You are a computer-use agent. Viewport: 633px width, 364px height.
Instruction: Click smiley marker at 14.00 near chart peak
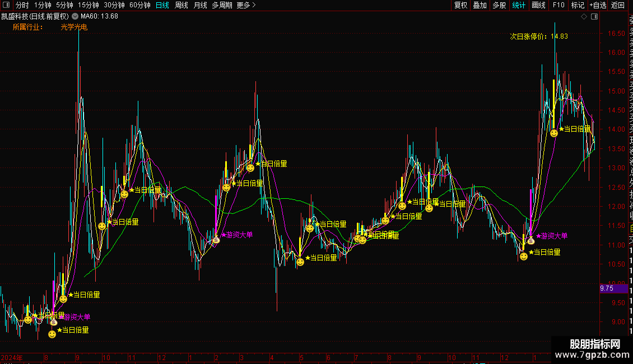554,133
